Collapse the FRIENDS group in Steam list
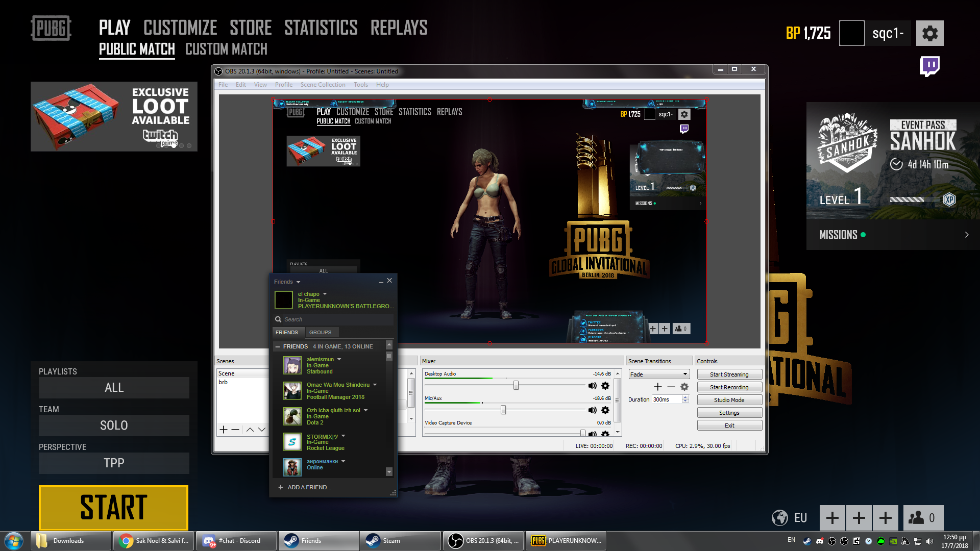Image resolution: width=980 pixels, height=551 pixels. [278, 346]
